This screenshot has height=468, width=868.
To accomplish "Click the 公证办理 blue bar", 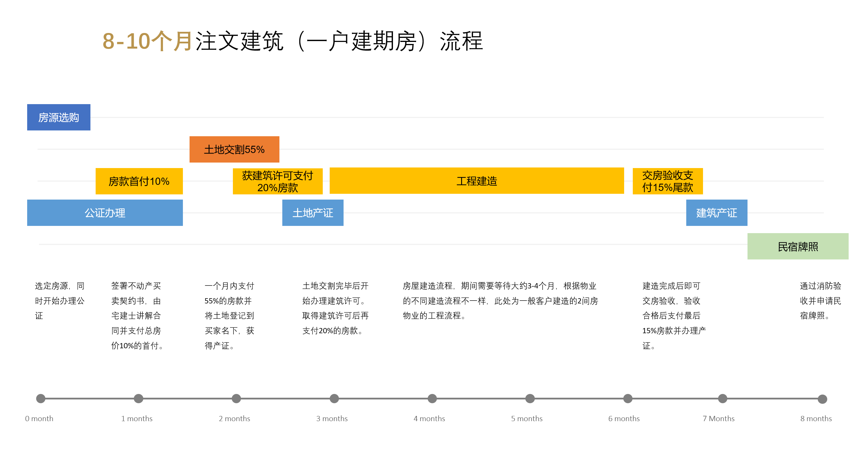I will pos(105,213).
